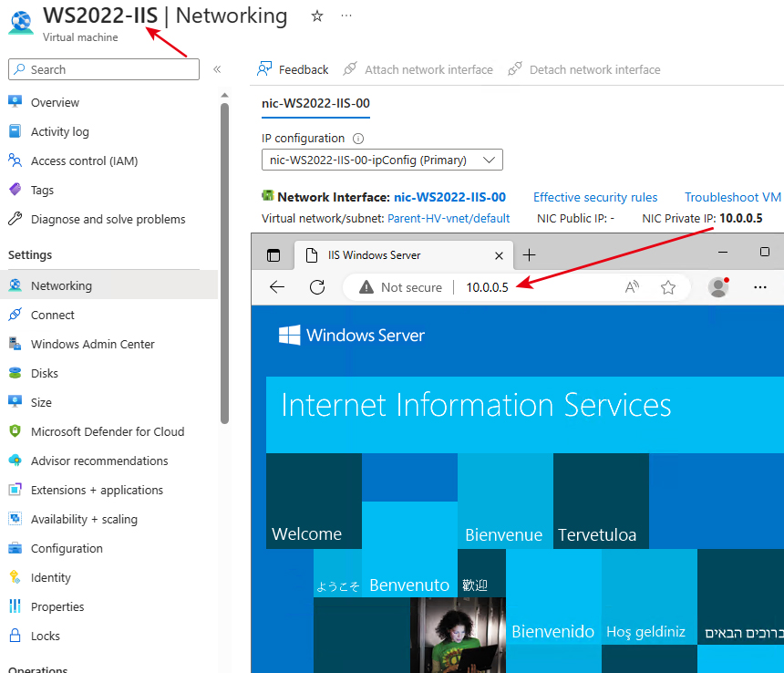Click the Locks padlock icon

click(15, 636)
